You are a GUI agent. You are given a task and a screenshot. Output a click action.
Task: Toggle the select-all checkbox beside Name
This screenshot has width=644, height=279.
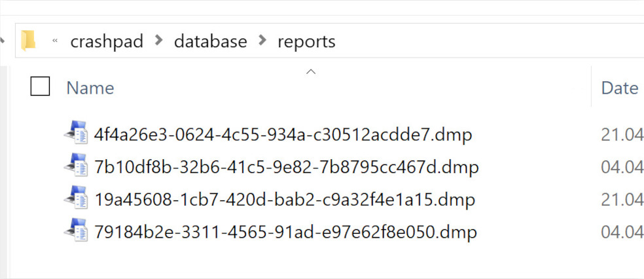[41, 86]
